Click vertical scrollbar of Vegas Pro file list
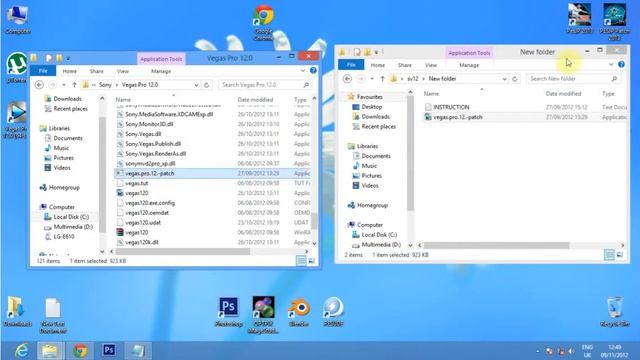Image resolution: width=640 pixels, height=360 pixels. point(314,220)
